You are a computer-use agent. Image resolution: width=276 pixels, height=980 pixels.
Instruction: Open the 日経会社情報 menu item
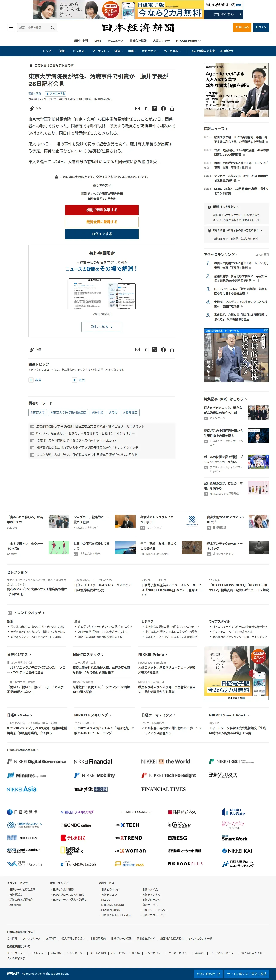point(138,41)
